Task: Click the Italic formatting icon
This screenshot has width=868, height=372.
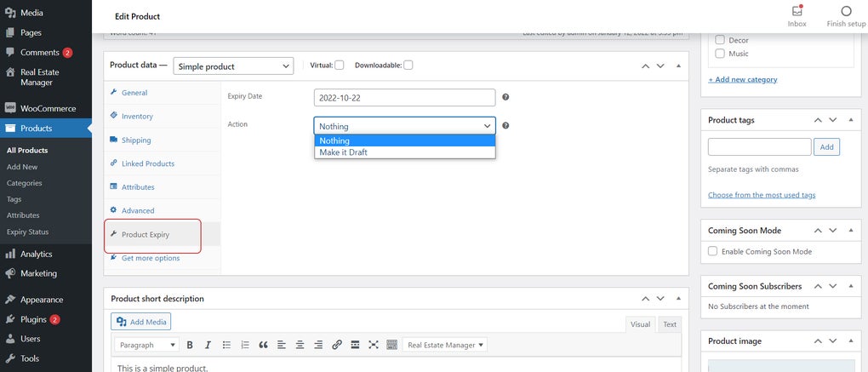Action: click(x=208, y=345)
